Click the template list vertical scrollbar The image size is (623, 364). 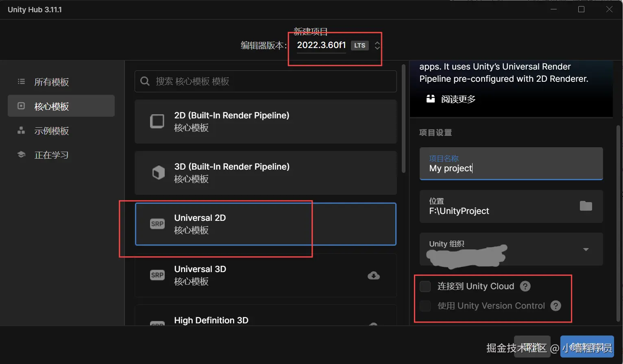tap(403, 119)
